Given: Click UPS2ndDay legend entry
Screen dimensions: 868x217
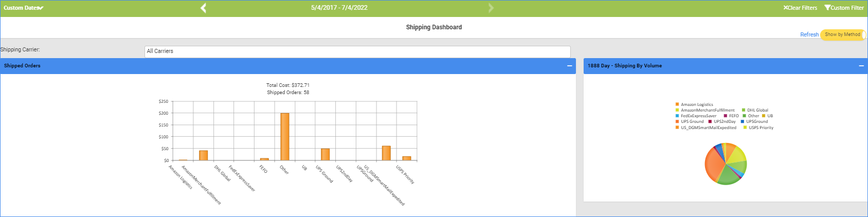Looking at the screenshot, I should [x=722, y=121].
